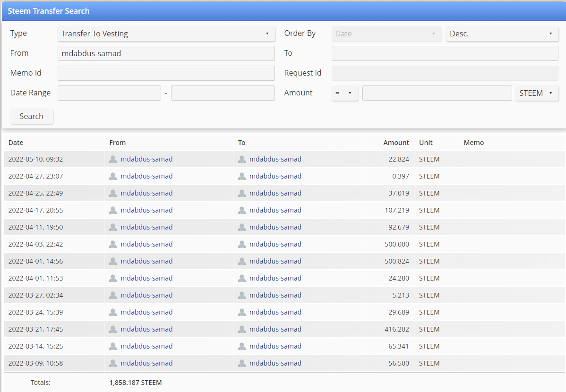Click the To user icon in the 2022-04-25 row
The height and width of the screenshot is (392, 566).
point(242,193)
